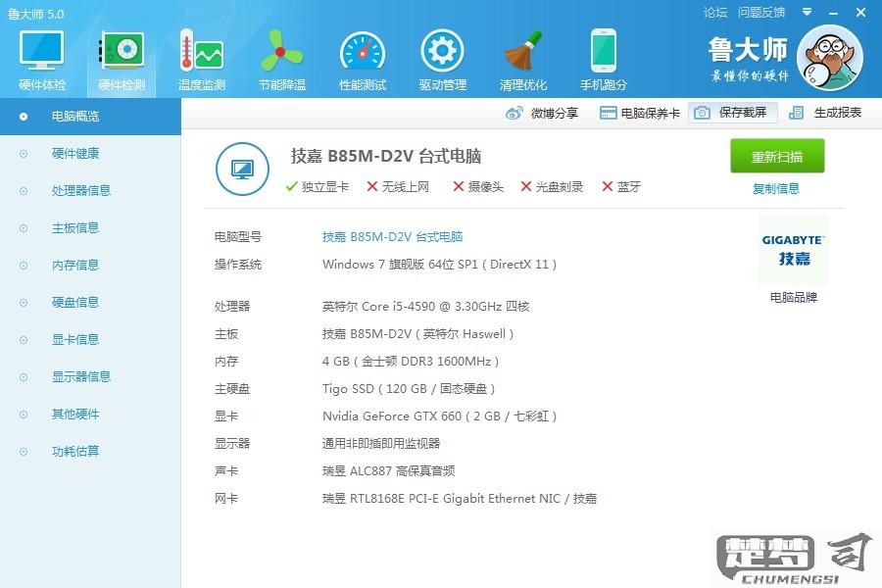Click the green 重新扫描 button
The width and height of the screenshot is (882, 588).
[x=777, y=156]
